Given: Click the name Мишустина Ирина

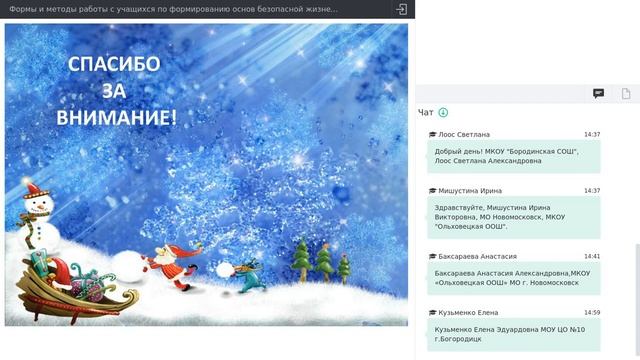Looking at the screenshot, I should pyautogui.click(x=470, y=191).
